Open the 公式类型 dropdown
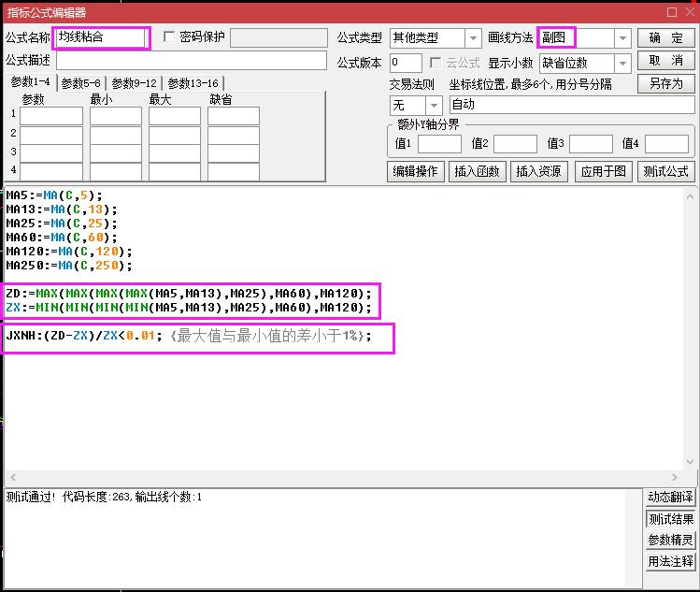Viewport: 700px width, 592px height. pyautogui.click(x=473, y=38)
